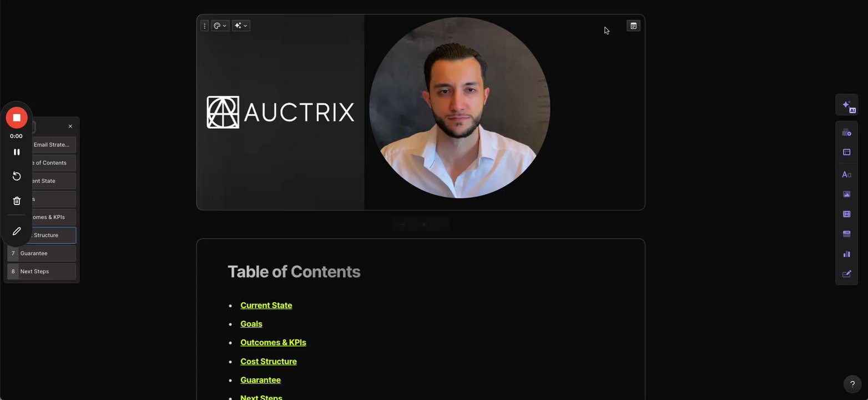Screen dimensions: 868x400
Task: Jump to the Guarantee slide in outline
Action: tap(42, 253)
